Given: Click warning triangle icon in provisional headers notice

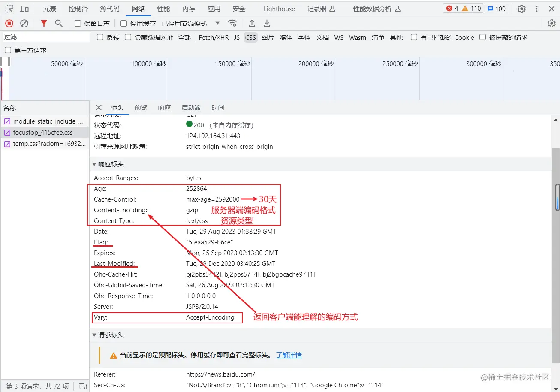Looking at the screenshot, I should coord(114,355).
